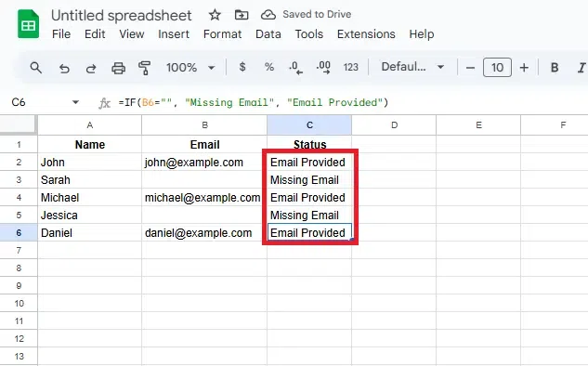Screen dimensions: 588x366
Task: Select the Name header cell
Action: click(89, 144)
